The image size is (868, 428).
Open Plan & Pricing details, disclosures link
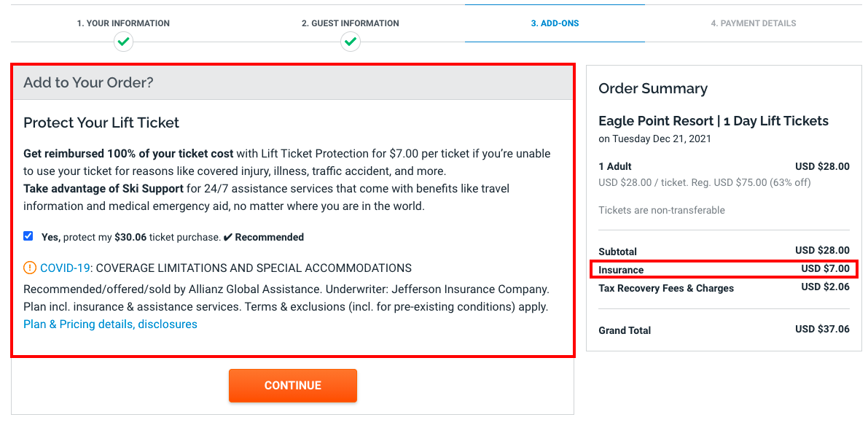tap(110, 324)
